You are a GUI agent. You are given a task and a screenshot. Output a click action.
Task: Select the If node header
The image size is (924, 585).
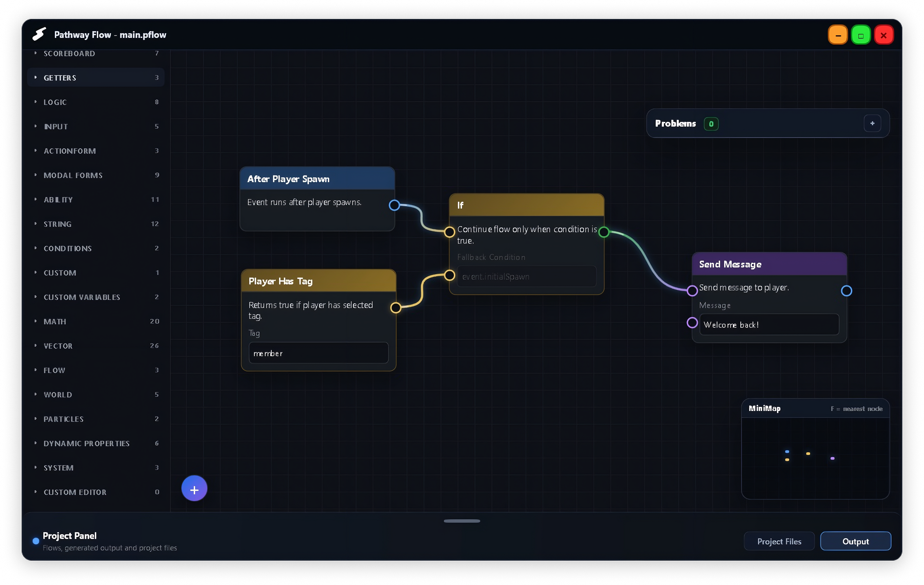point(526,205)
